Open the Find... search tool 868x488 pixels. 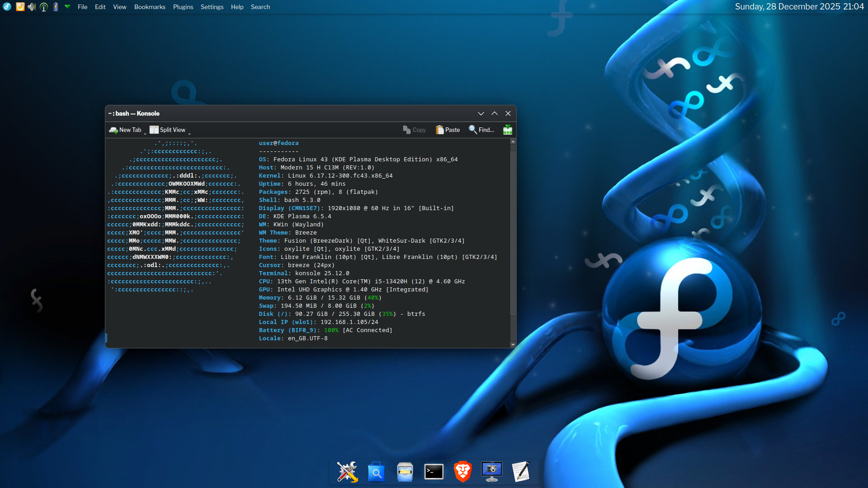[x=481, y=130]
